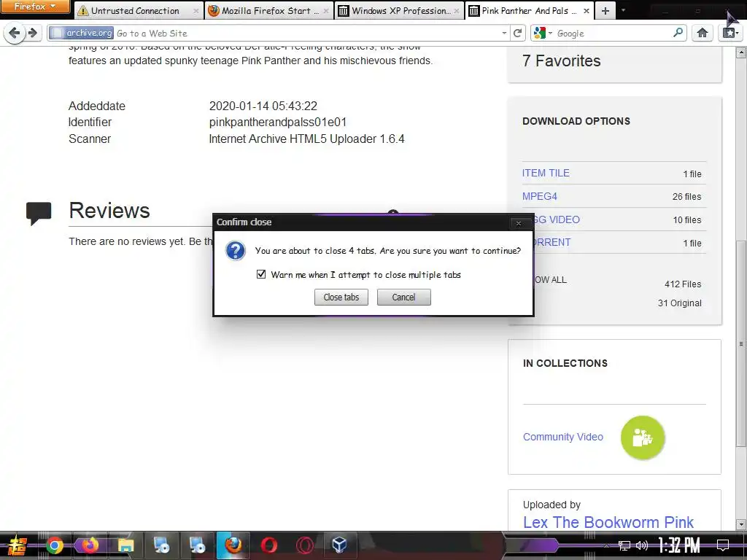Open the URL history dropdown arrow

(504, 34)
